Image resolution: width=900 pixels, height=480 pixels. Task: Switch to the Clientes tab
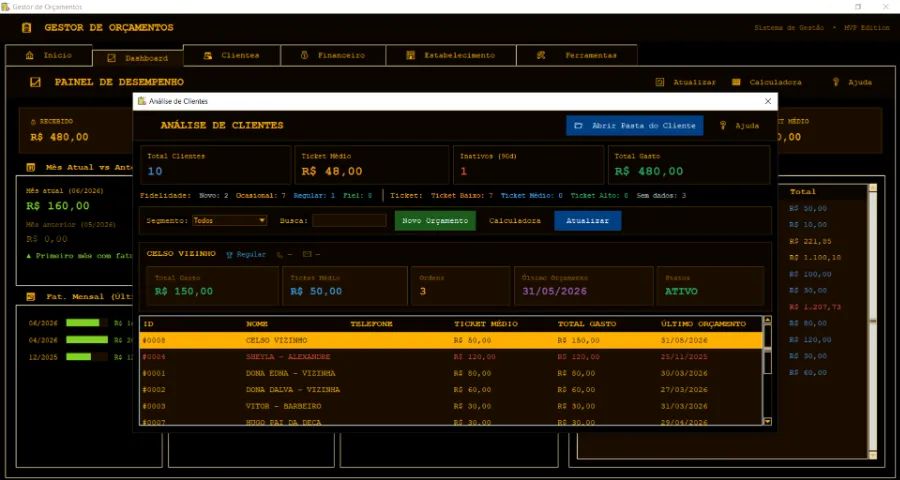point(232,56)
